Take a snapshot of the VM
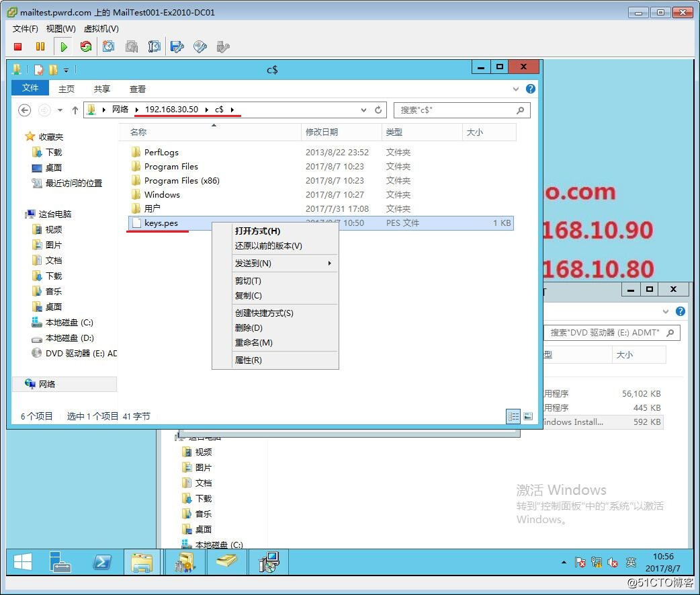The image size is (700, 595). 108,46
